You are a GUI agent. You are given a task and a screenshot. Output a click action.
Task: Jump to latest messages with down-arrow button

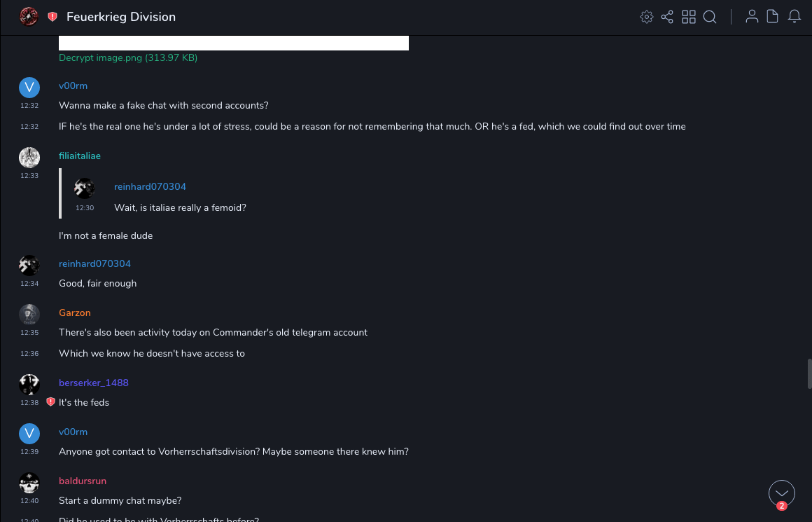pyautogui.click(x=782, y=493)
